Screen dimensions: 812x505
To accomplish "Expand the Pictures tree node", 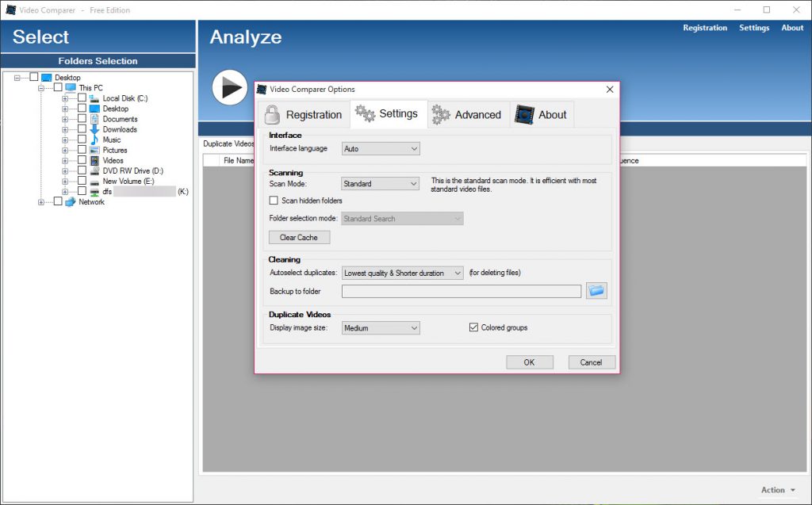I will [x=65, y=150].
